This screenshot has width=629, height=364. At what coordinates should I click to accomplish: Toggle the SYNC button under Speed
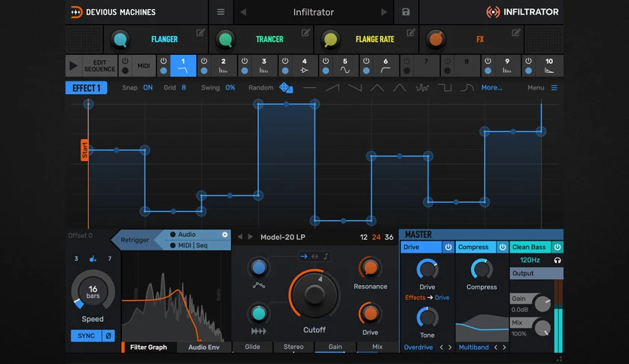point(87,335)
